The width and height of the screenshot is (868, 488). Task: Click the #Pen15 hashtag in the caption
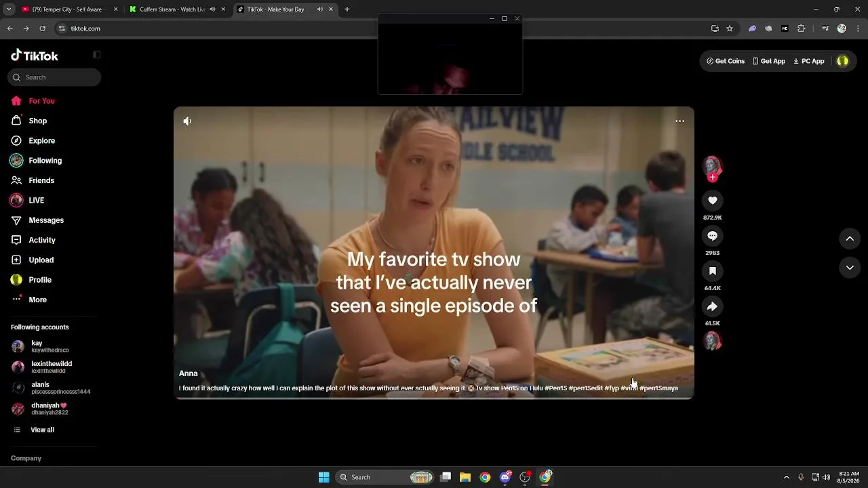point(555,388)
